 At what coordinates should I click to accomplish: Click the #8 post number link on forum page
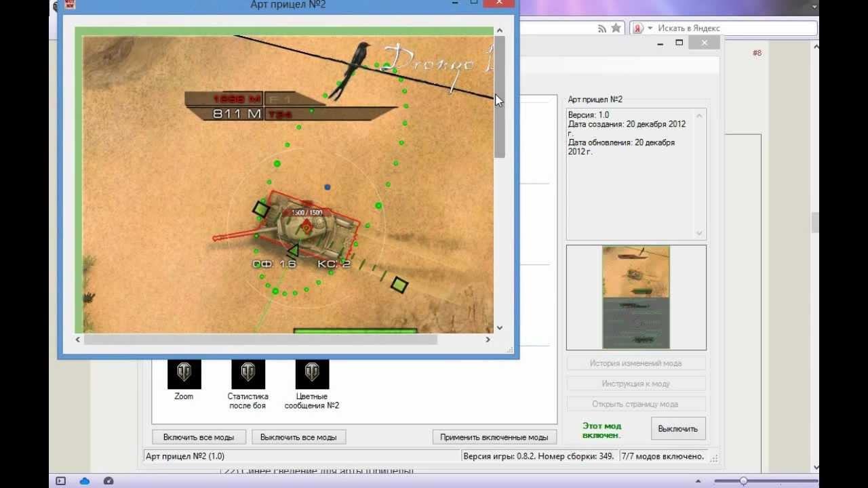[x=757, y=53]
